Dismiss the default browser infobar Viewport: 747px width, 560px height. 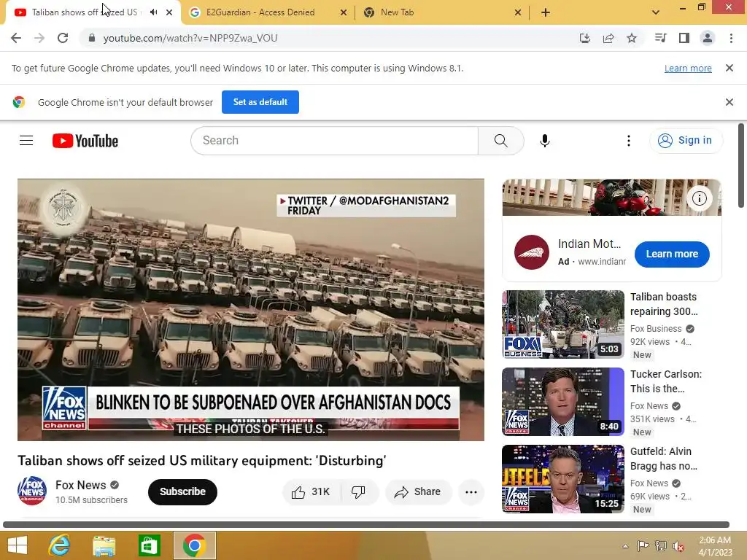pos(729,102)
